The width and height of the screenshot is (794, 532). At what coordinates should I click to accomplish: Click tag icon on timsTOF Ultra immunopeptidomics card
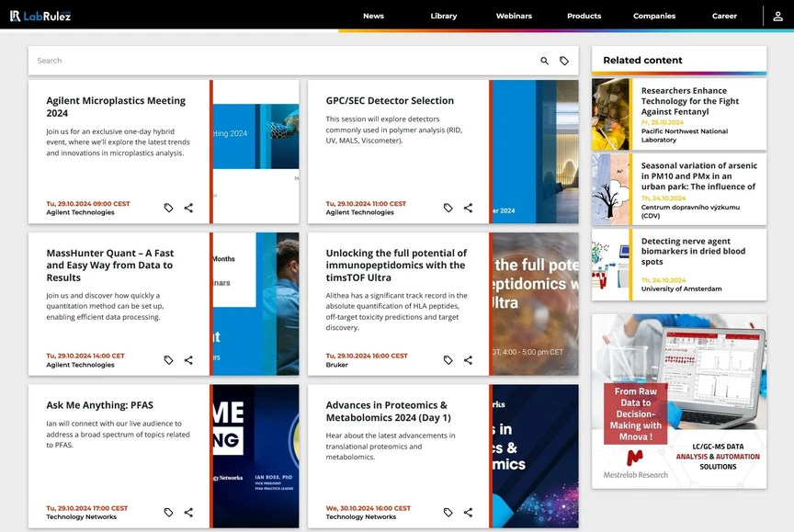[448, 360]
